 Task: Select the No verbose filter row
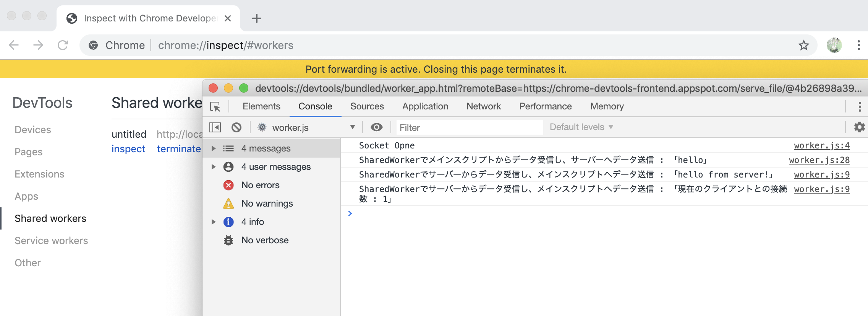pyautogui.click(x=271, y=240)
